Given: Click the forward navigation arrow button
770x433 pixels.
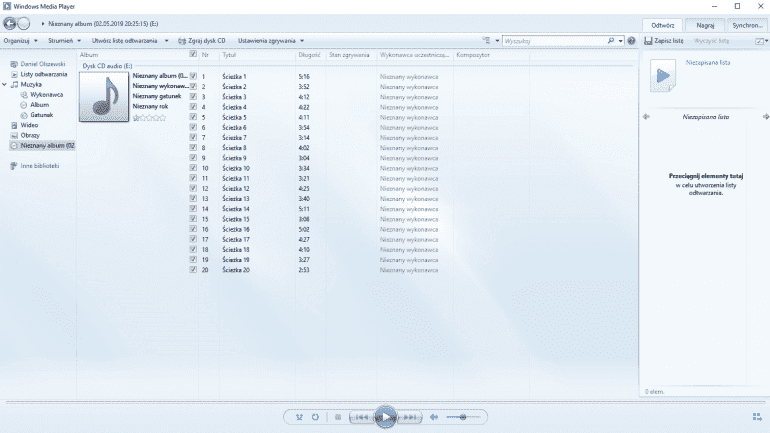Looking at the screenshot, I should coord(24,24).
